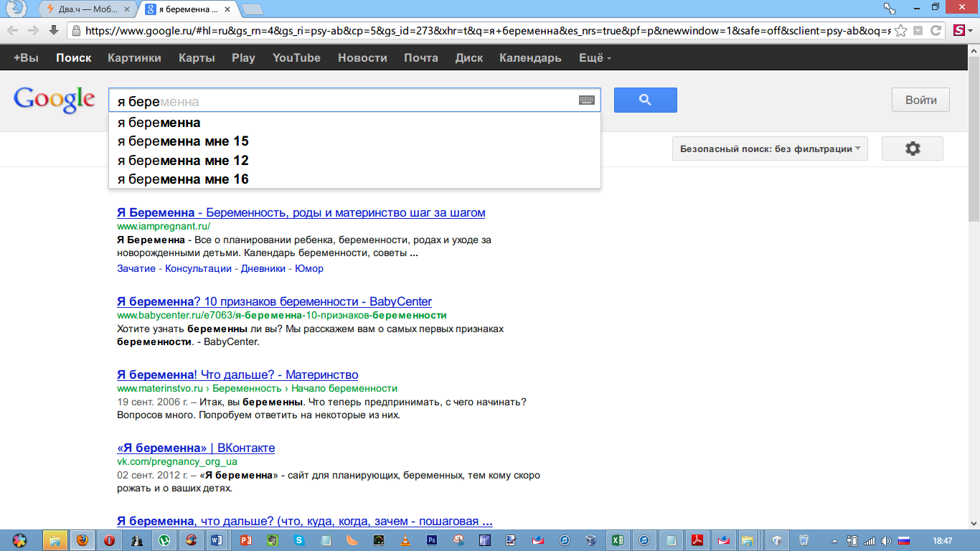Open the Безопасный поиск dropdown
This screenshot has height=551, width=980.
coord(770,149)
